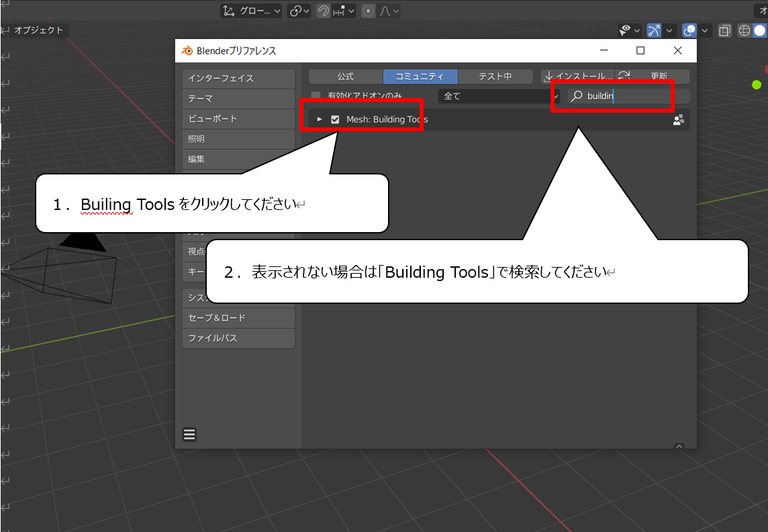The image size is (768, 532).
Task: Click the 更新 refresh button
Action: [653, 76]
